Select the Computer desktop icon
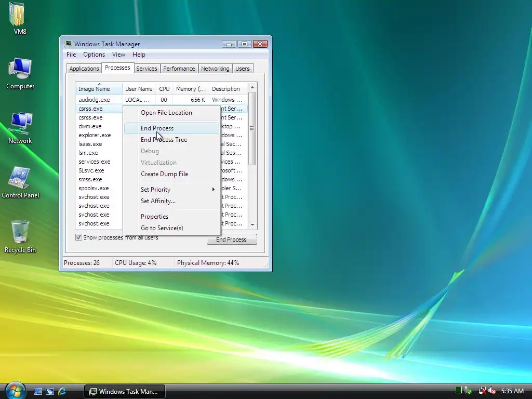532x399 pixels. [20, 73]
